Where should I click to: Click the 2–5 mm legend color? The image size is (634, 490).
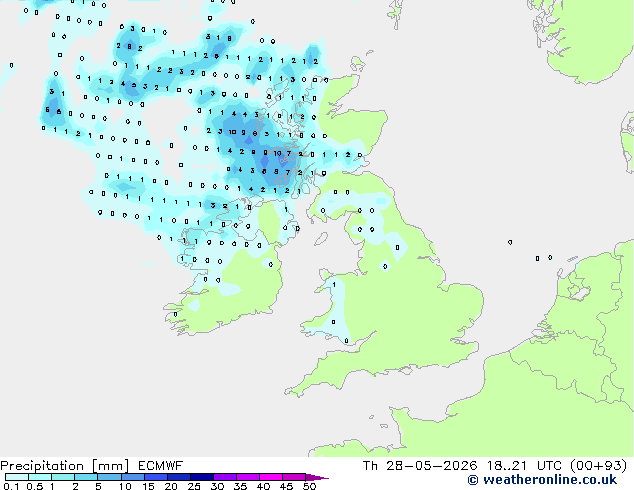pyautogui.click(x=86, y=477)
